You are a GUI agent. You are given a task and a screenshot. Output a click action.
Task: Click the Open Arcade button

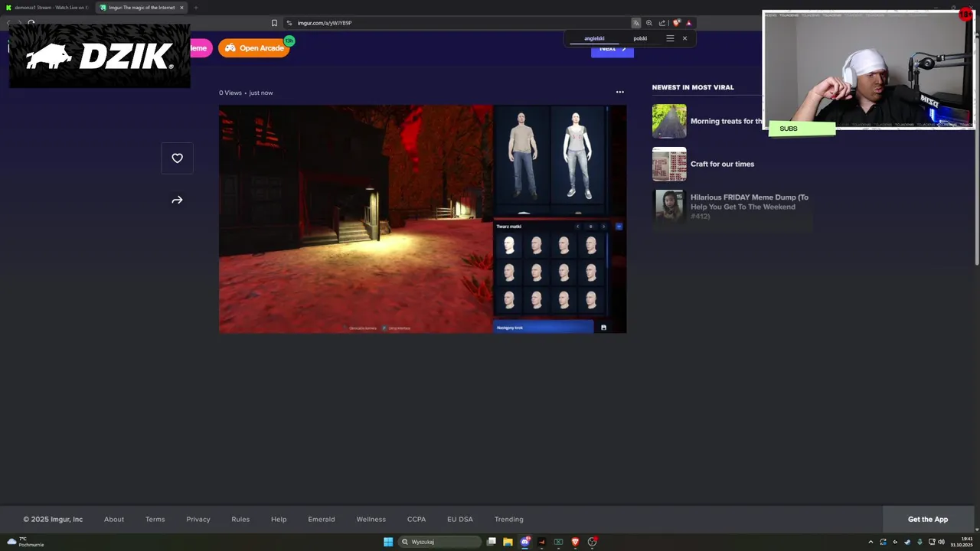click(254, 48)
